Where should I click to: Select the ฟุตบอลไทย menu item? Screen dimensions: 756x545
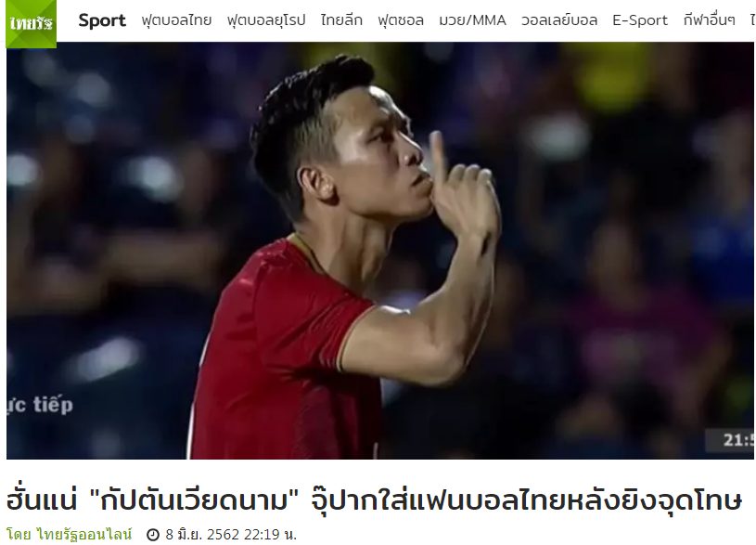pos(176,20)
